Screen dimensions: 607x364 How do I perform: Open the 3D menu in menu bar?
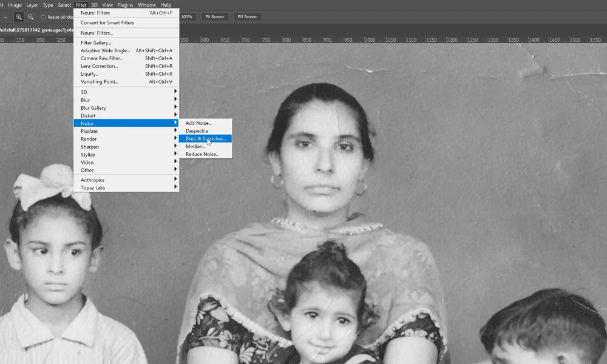click(94, 5)
